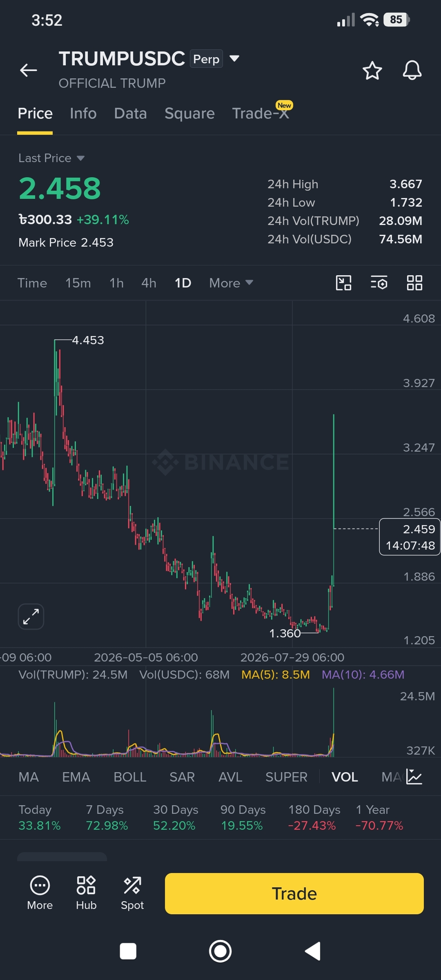Tap Android back triangle button
Screen dimensions: 441x980
tap(313, 951)
